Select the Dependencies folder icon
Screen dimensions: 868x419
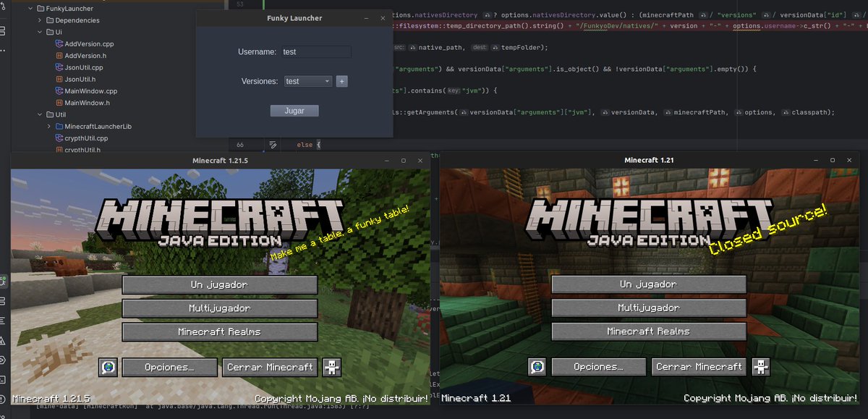(50, 20)
